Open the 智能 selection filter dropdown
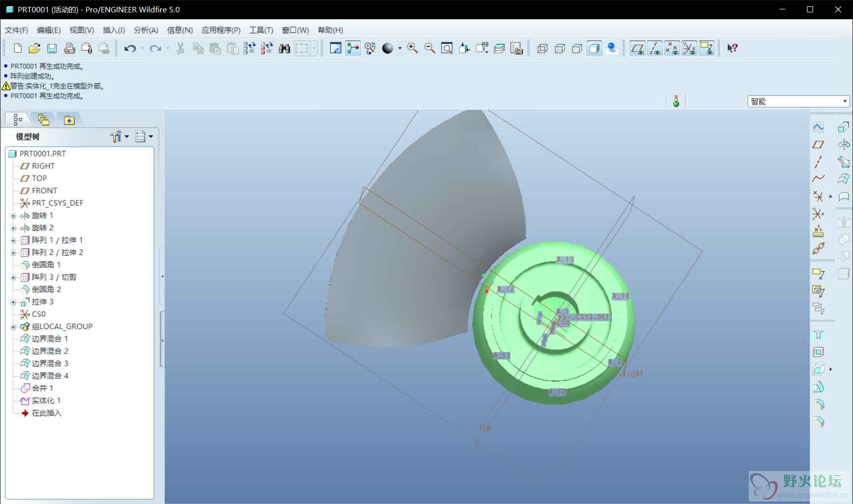This screenshot has width=853, height=504. click(x=798, y=101)
